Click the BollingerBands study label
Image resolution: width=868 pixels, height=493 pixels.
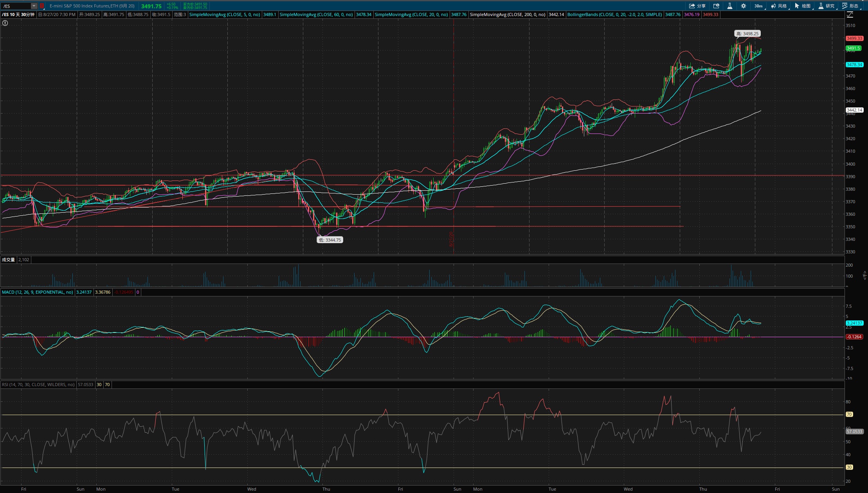pyautogui.click(x=614, y=14)
